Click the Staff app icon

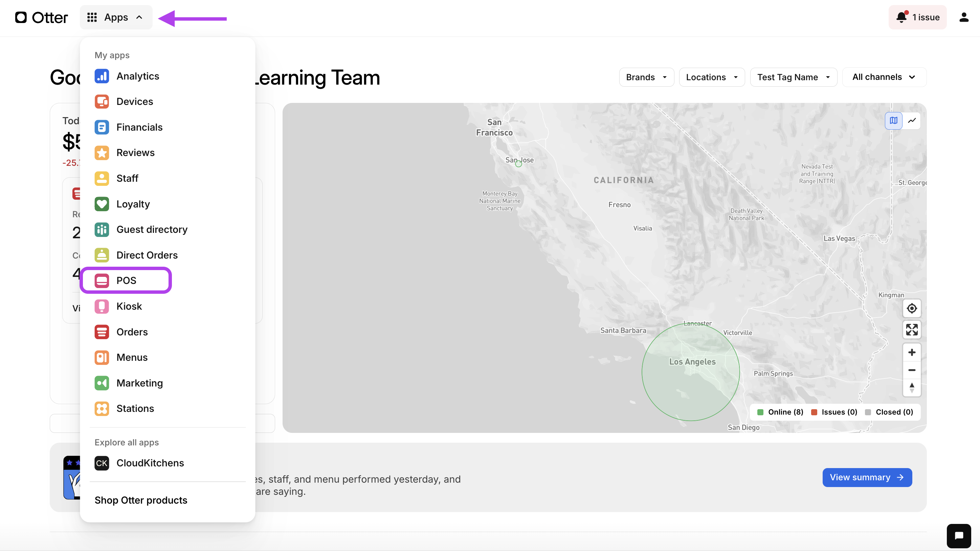coord(102,178)
